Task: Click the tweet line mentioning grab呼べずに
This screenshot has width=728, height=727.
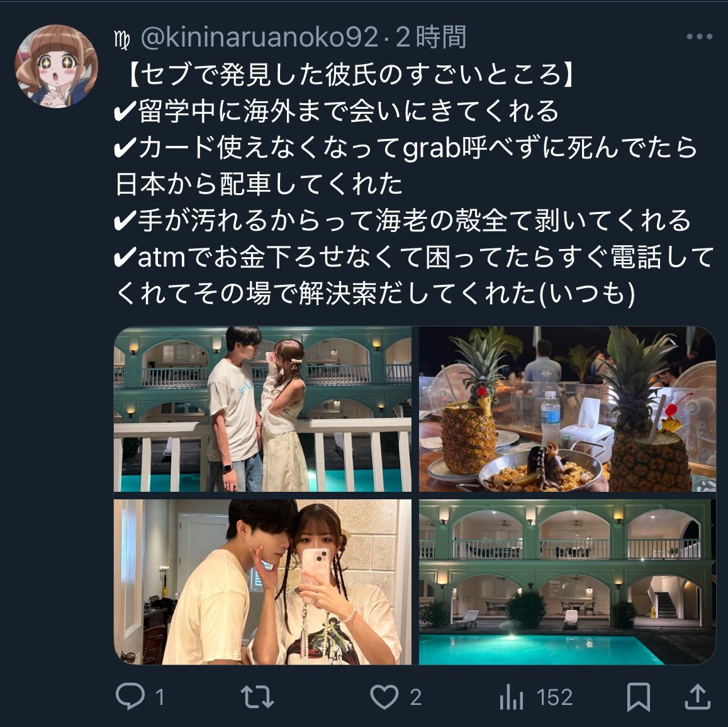Action: [405, 148]
